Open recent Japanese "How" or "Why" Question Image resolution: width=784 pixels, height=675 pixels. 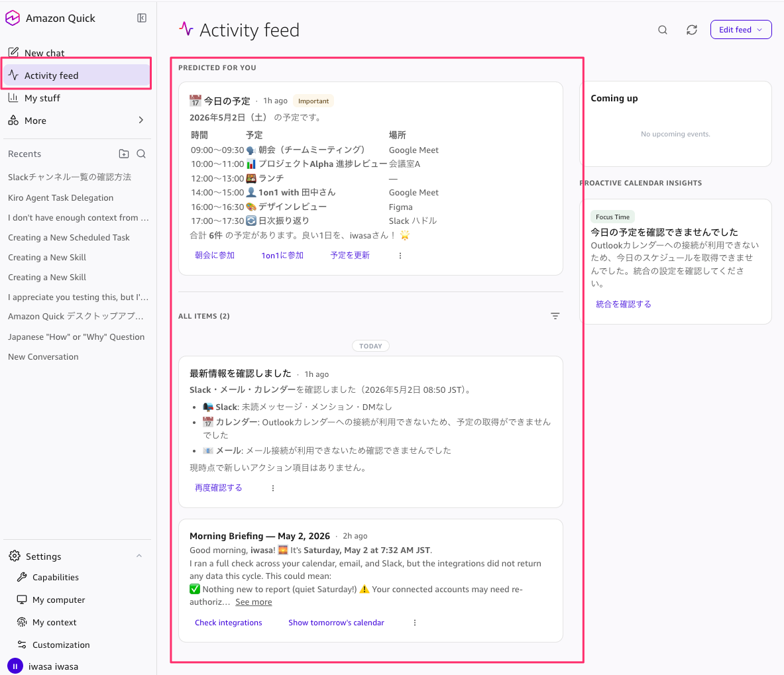tap(76, 337)
